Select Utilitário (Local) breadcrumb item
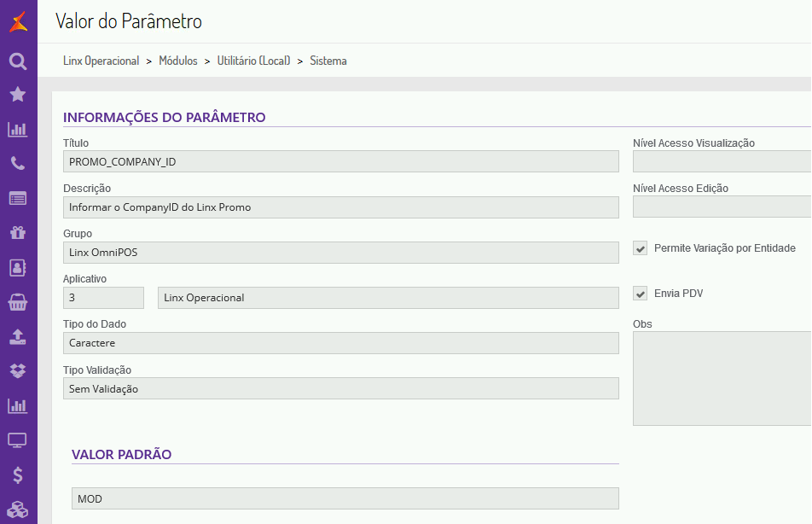The height and width of the screenshot is (524, 812). tap(253, 61)
